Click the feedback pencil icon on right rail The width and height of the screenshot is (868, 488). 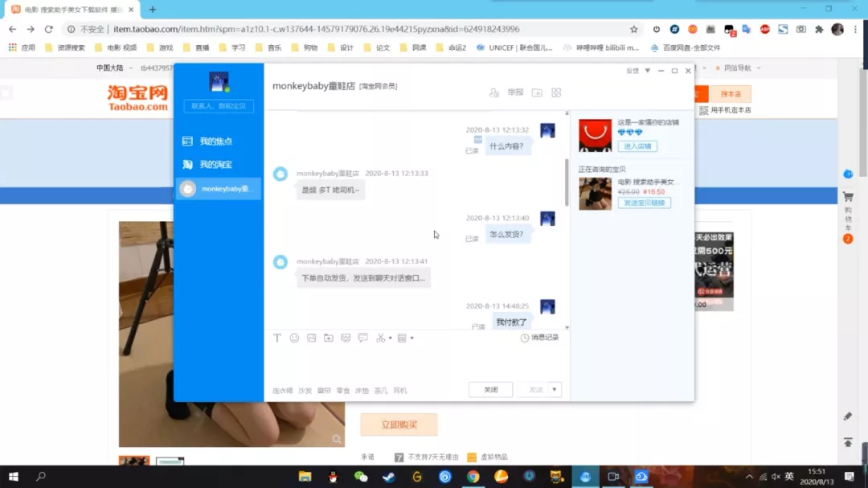(x=848, y=416)
